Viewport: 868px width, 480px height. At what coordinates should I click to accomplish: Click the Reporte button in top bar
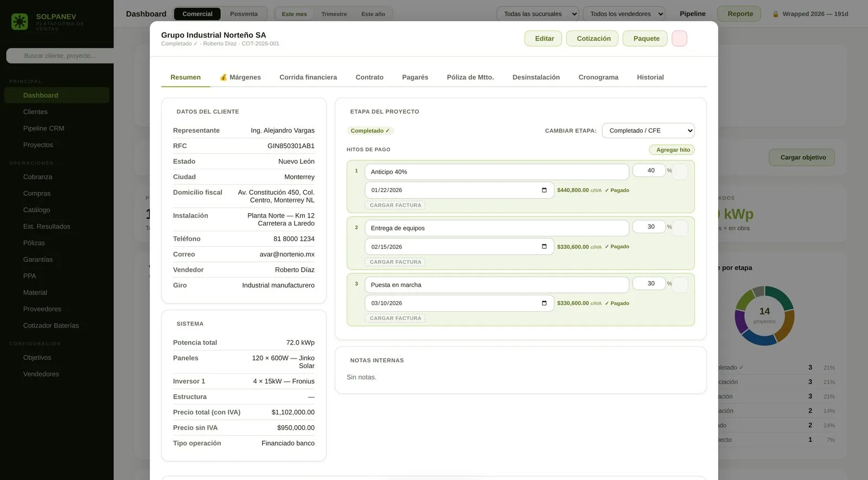740,14
